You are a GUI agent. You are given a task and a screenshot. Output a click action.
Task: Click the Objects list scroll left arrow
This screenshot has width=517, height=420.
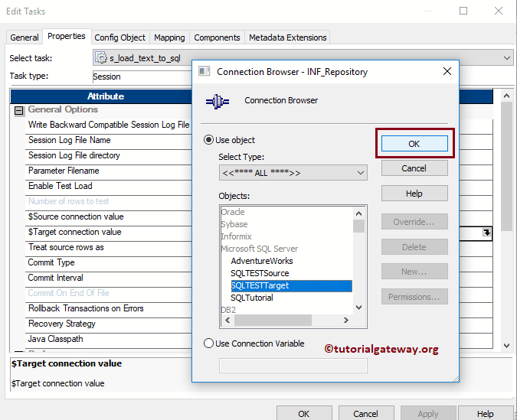click(227, 321)
